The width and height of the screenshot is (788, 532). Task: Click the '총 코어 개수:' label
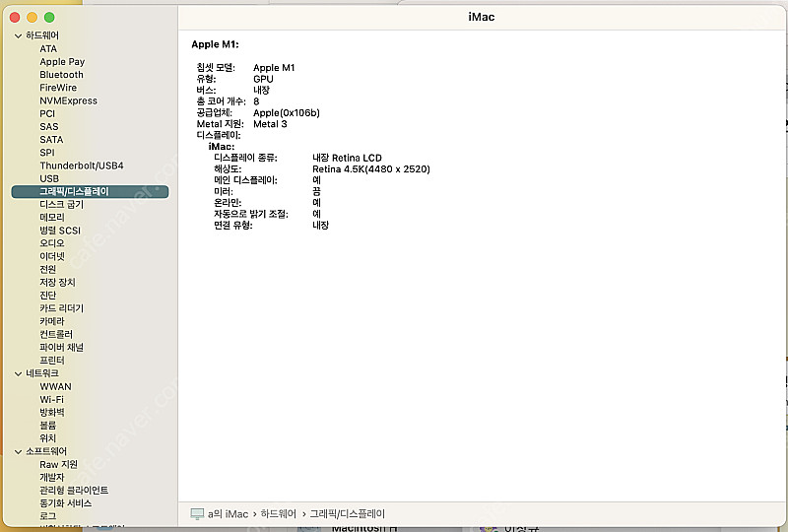click(x=221, y=101)
